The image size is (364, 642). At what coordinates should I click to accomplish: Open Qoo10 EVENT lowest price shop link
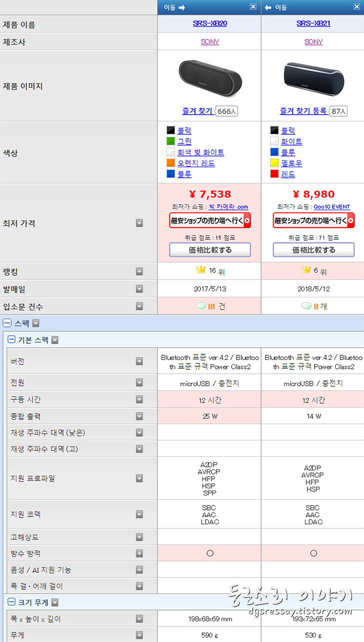tap(331, 207)
